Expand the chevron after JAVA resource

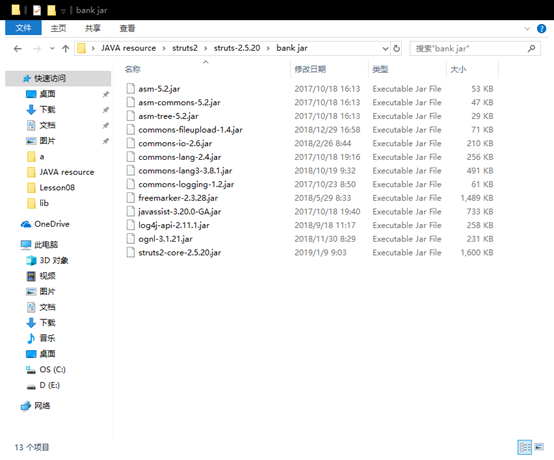[x=164, y=48]
